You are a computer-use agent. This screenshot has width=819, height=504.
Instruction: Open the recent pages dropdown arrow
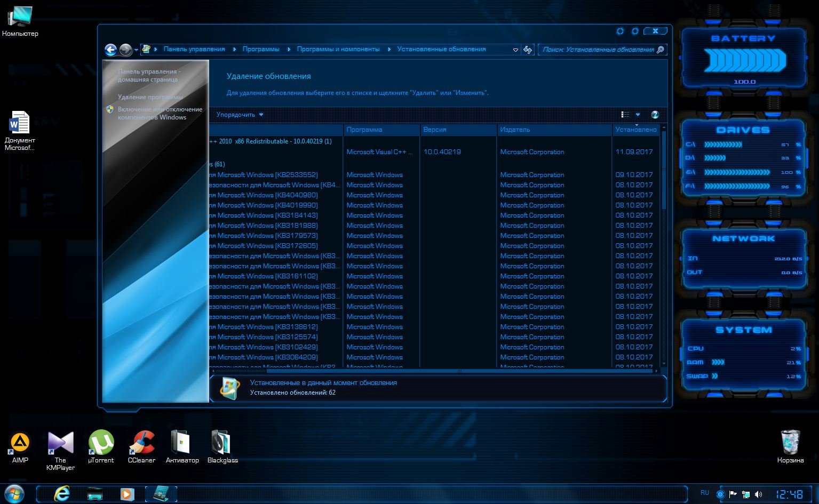137,50
